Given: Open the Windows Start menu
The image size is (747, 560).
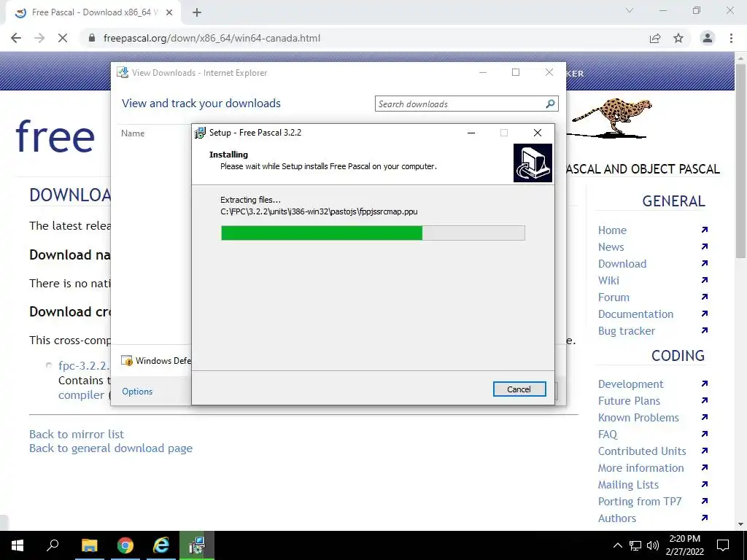Looking at the screenshot, I should (18, 545).
